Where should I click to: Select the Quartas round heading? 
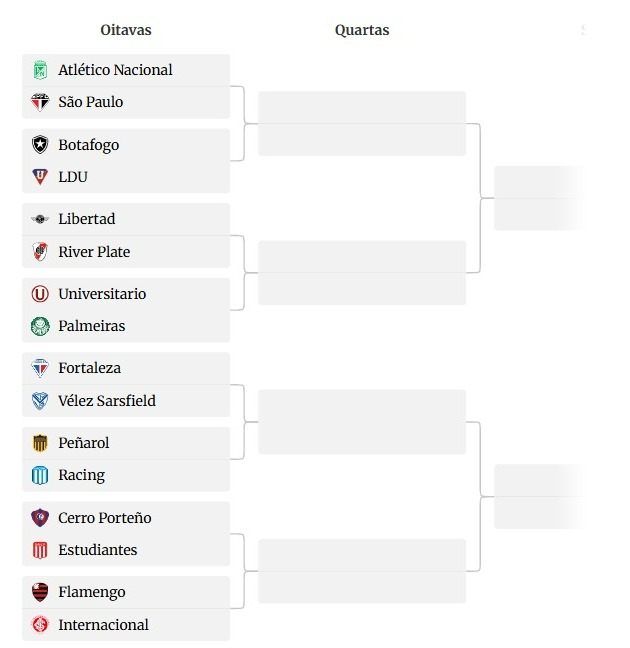(362, 30)
